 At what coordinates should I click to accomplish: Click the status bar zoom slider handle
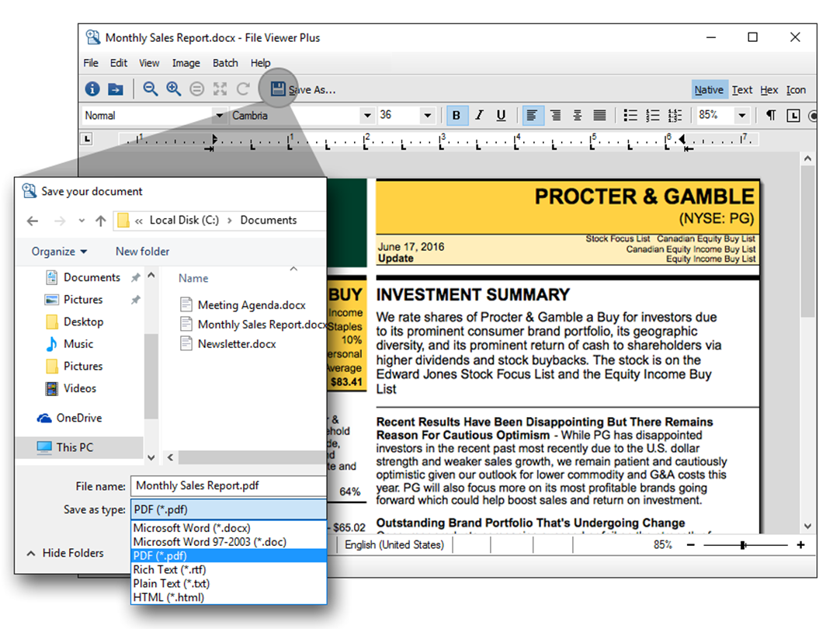[742, 545]
